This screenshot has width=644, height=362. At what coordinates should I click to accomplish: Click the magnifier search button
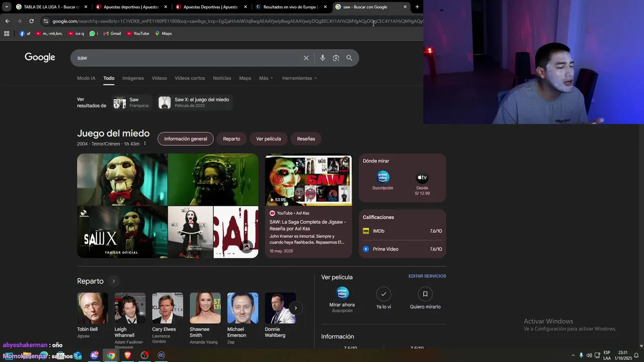[x=349, y=58]
